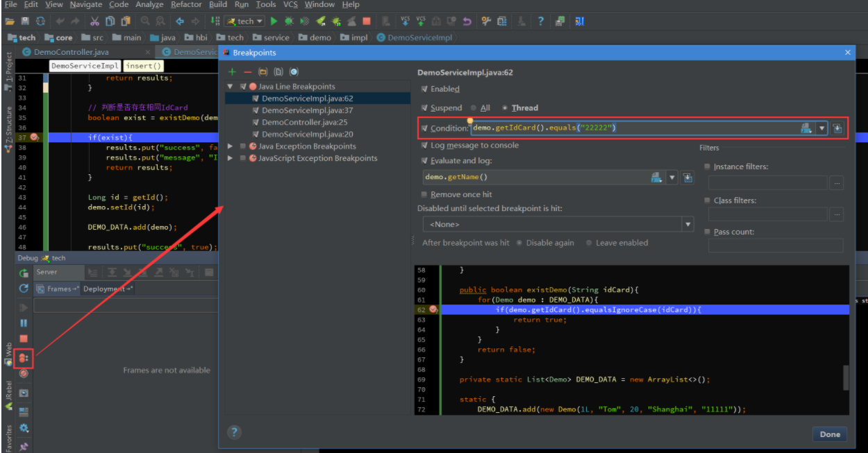Enable Pass count checkbox
The width and height of the screenshot is (868, 453).
pyautogui.click(x=708, y=232)
